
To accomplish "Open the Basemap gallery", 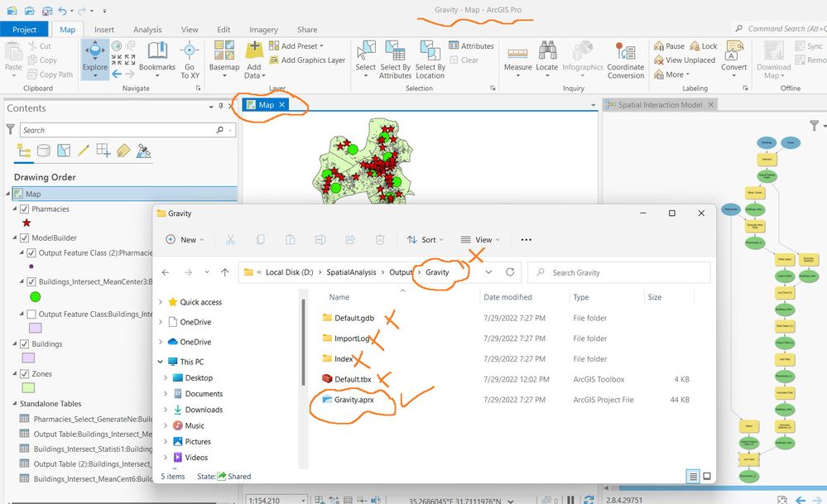I will tap(224, 59).
